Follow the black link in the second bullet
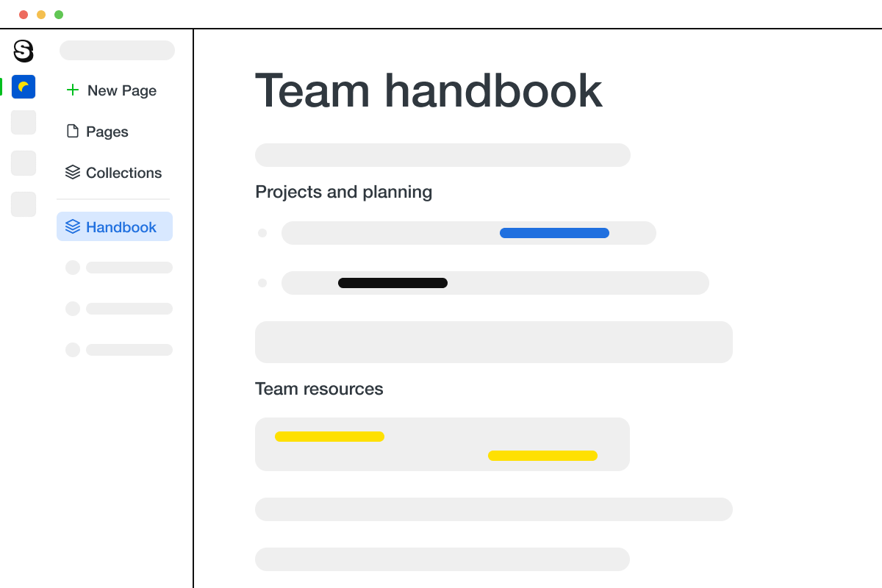 point(392,282)
